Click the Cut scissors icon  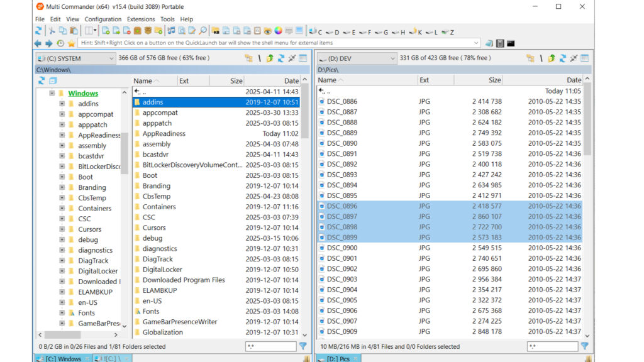click(52, 31)
